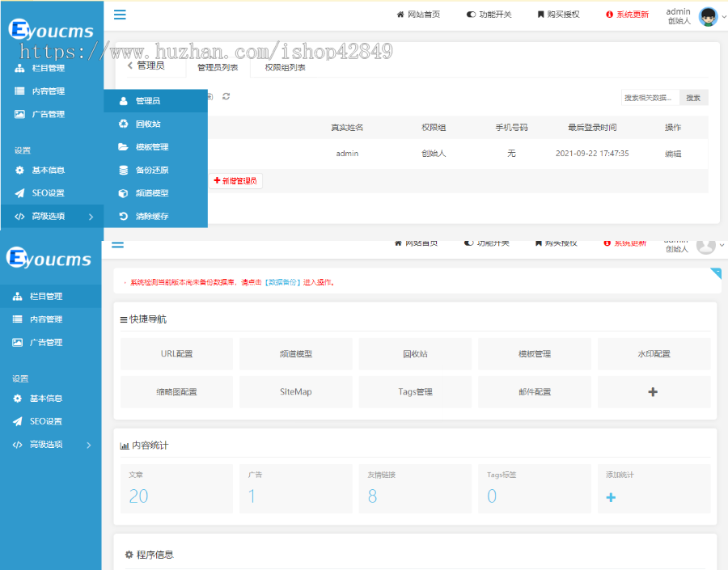This screenshot has height=570, width=728.
Task: Select 备份还原 in the flyout submenu
Action: coord(155,170)
